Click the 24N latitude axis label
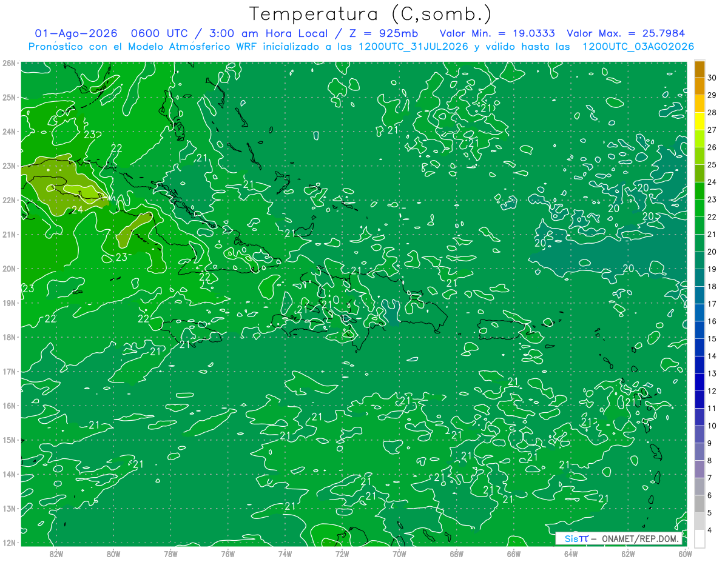The image size is (728, 562). coord(9,132)
